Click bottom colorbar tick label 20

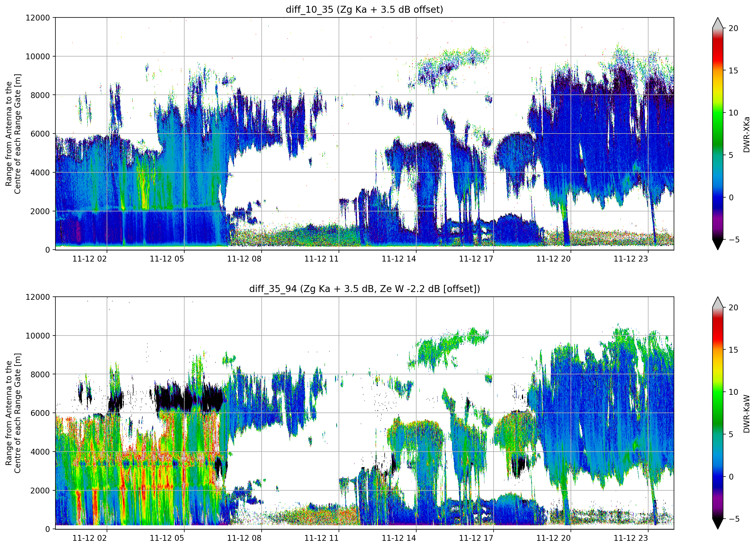click(x=733, y=308)
